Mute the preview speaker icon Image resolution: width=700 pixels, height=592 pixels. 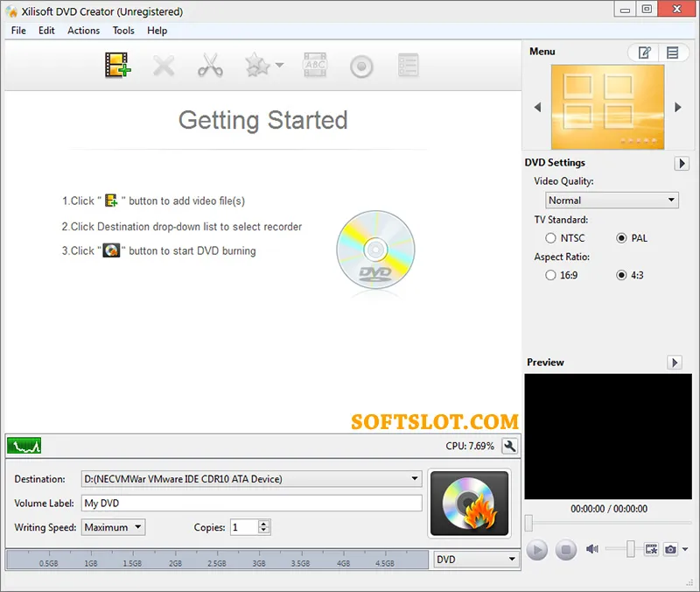592,549
